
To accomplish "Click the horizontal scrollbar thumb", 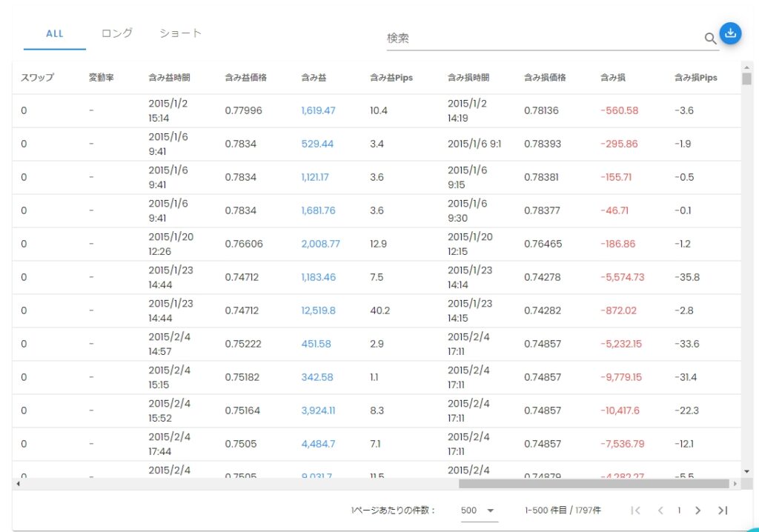I will (594, 484).
